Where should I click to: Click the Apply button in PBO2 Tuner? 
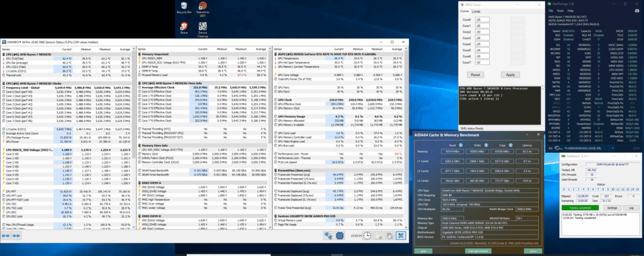[x=510, y=75]
